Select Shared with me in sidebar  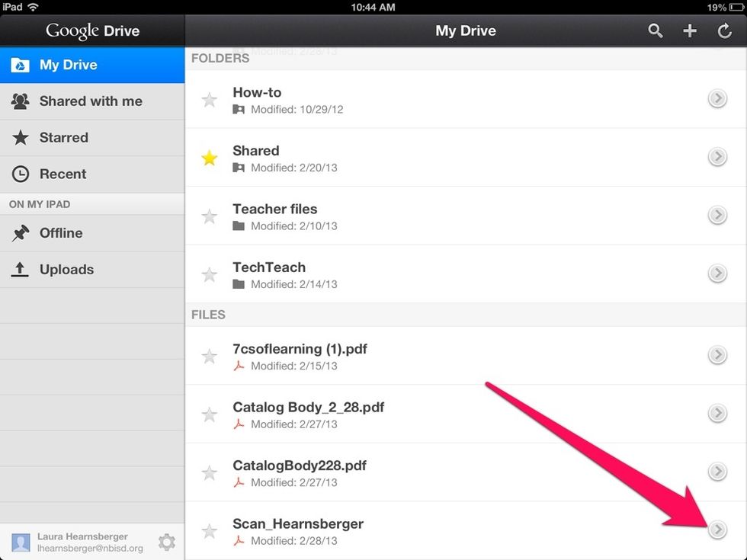pos(91,101)
